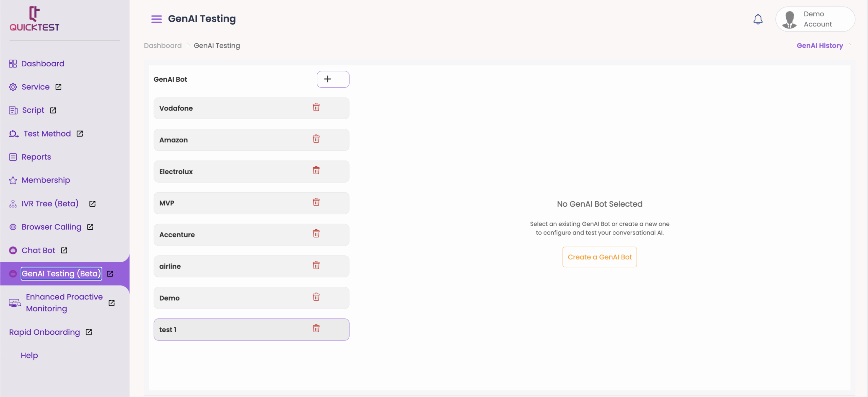Toggle the hamburger menu icon
868x397 pixels.
click(x=156, y=19)
